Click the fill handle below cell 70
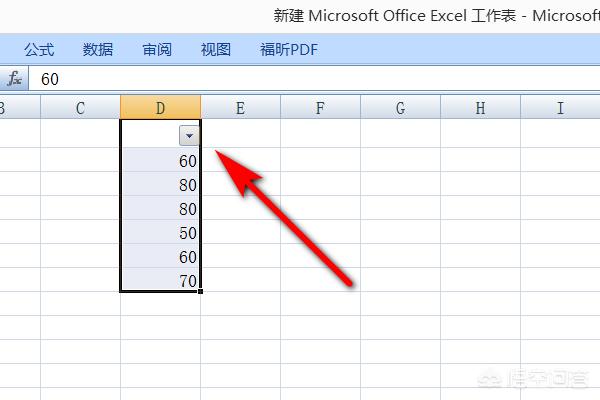This screenshot has width=600, height=400. [201, 292]
